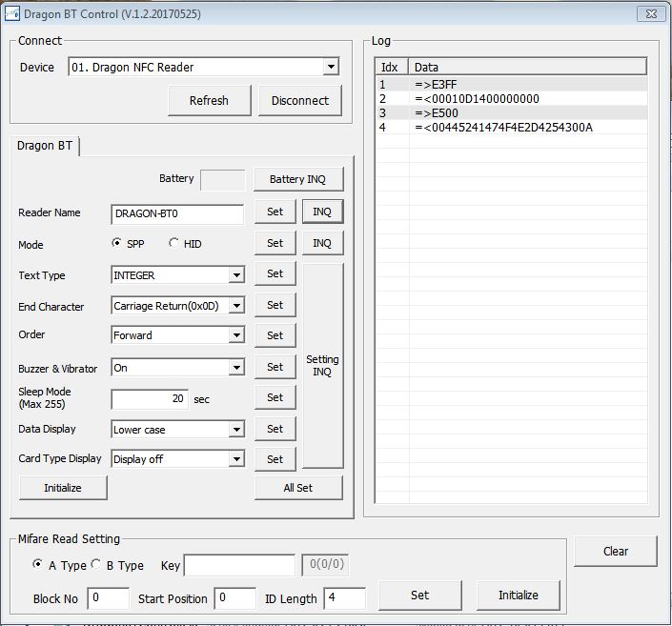
Task: Click Initialize in the Dragon BT tab
Action: click(63, 488)
